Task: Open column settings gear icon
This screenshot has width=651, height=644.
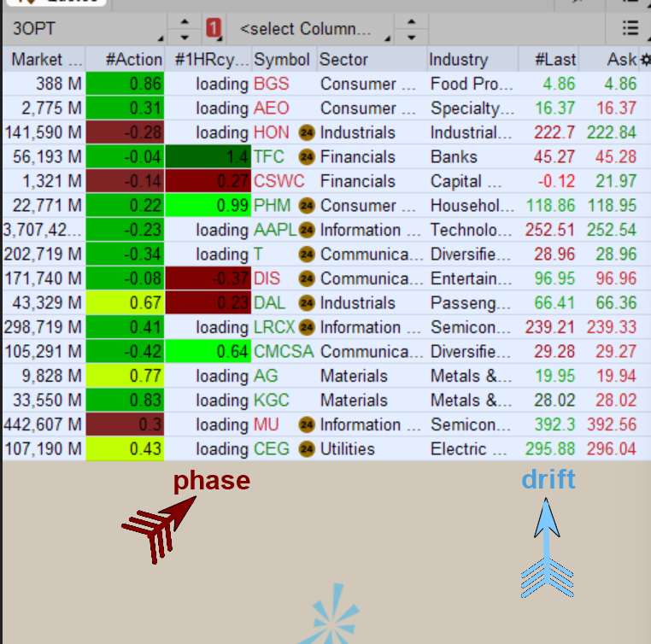Action: [x=645, y=60]
